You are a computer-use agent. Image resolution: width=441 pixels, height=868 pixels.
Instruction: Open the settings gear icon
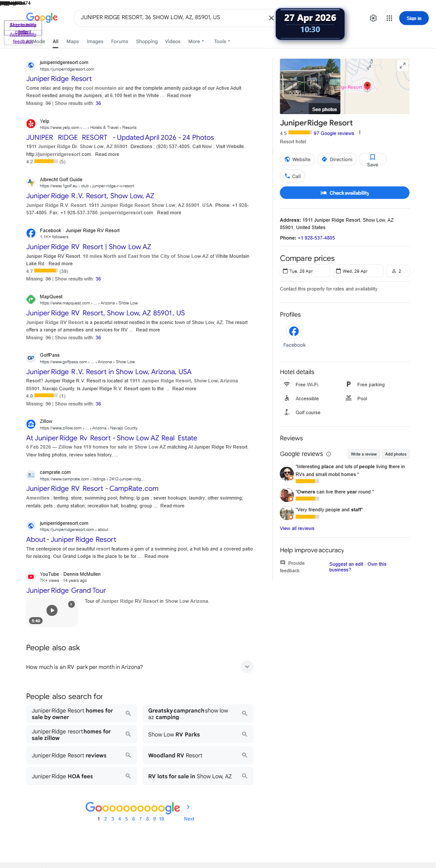373,18
